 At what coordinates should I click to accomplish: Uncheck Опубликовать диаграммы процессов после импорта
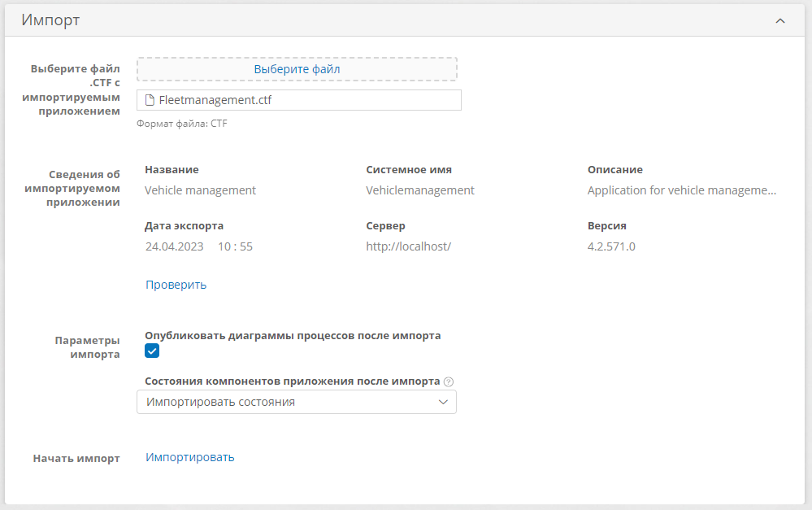[x=152, y=351]
